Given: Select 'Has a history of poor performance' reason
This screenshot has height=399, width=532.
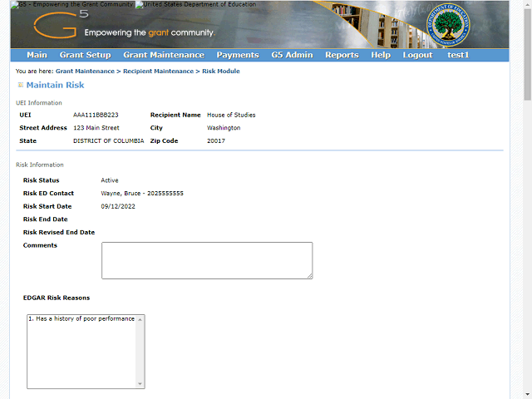Looking at the screenshot, I should (x=81, y=318).
